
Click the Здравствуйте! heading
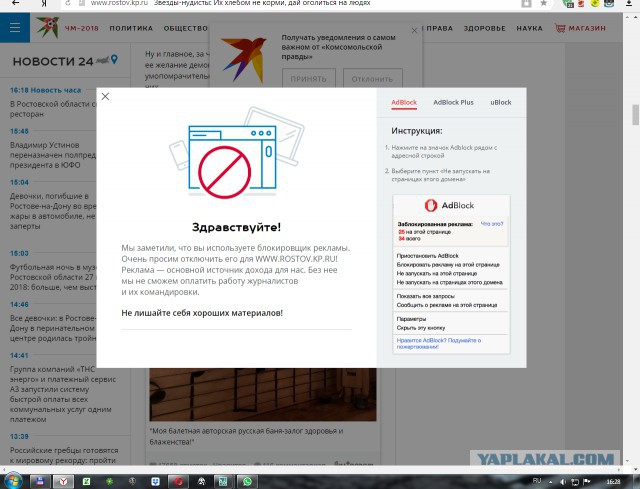click(236, 227)
